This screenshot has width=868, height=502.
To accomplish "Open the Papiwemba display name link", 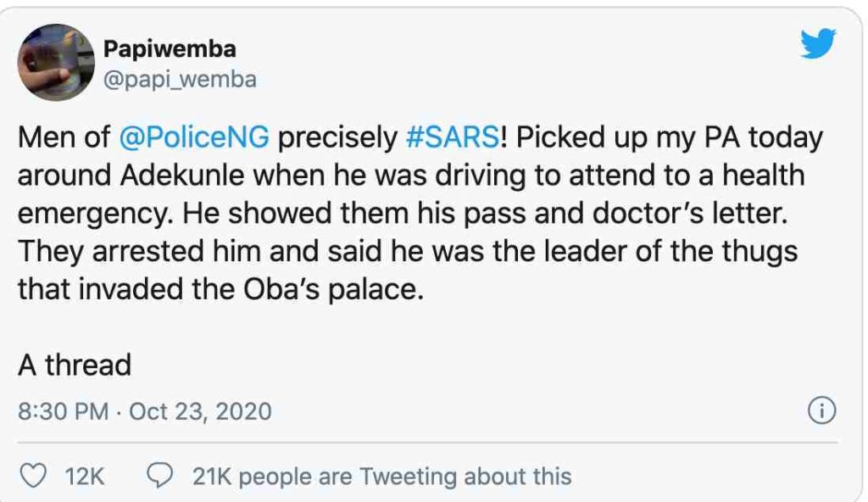I will point(170,49).
